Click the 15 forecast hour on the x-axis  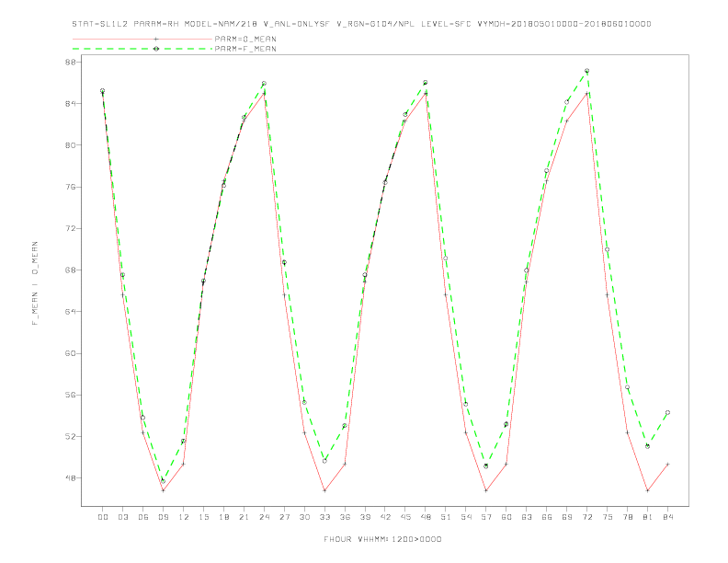click(x=203, y=517)
